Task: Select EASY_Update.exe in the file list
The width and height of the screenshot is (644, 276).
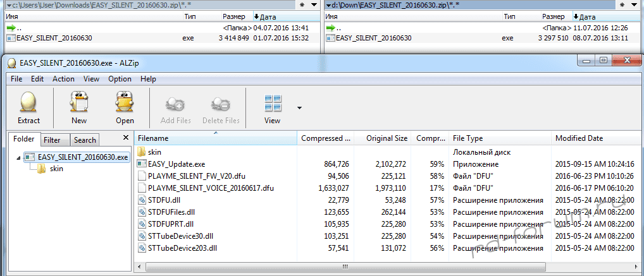Action: pyautogui.click(x=176, y=164)
